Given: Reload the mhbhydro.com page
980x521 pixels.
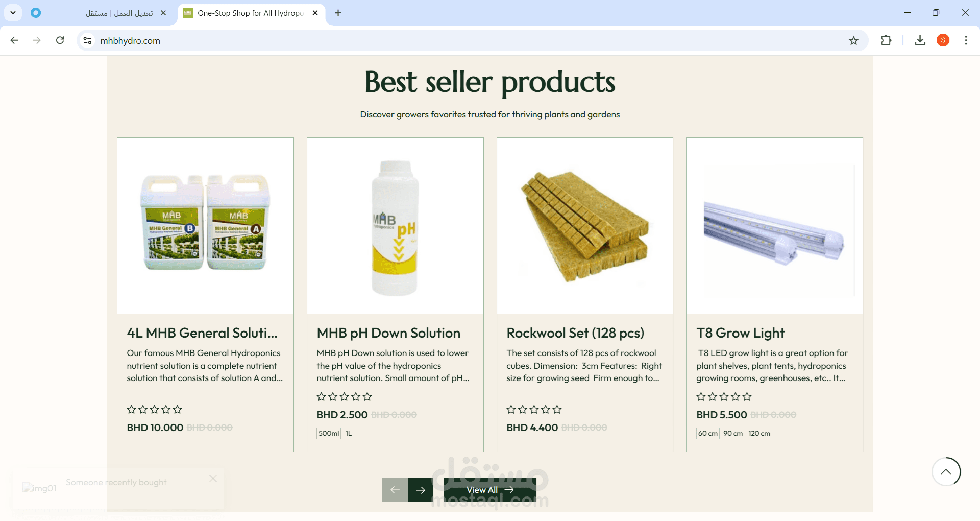Looking at the screenshot, I should (60, 40).
